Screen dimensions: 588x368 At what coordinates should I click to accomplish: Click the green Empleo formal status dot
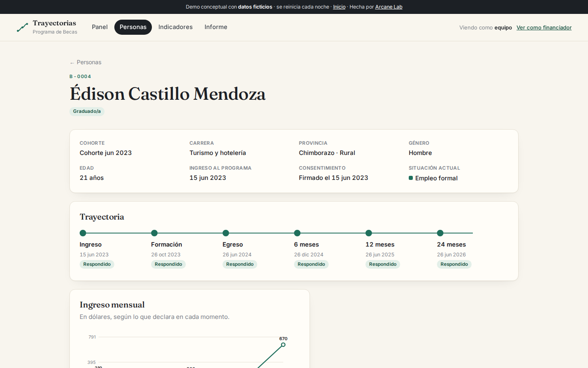[x=411, y=178]
